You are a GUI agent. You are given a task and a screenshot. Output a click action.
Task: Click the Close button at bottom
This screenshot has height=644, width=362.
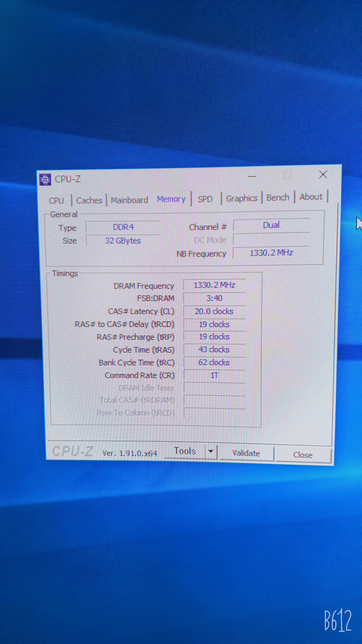pyautogui.click(x=303, y=455)
